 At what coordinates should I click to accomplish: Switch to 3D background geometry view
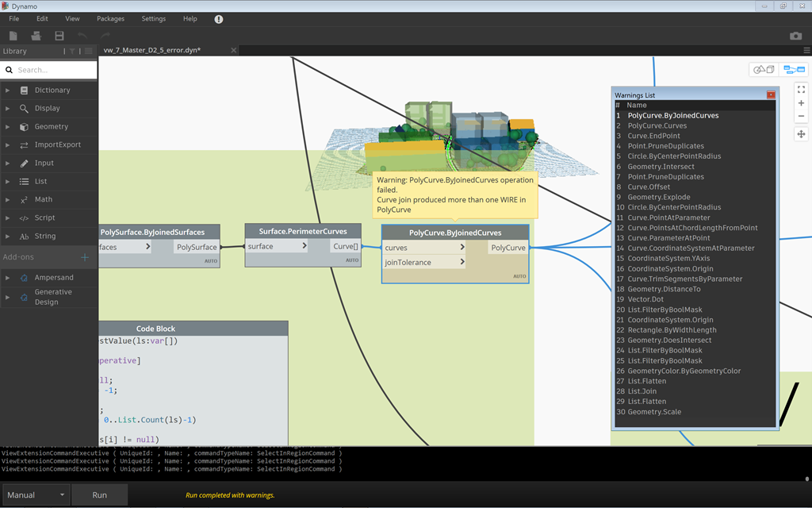[764, 70]
